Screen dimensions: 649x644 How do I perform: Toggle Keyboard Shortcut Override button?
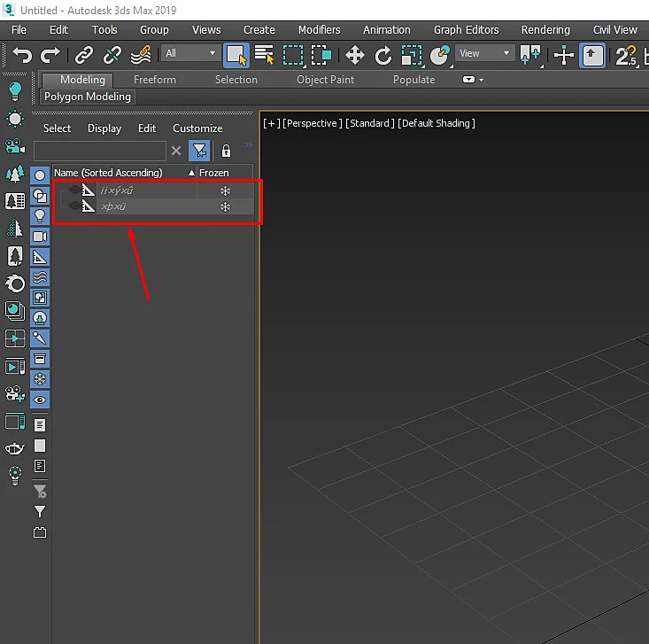coord(592,55)
